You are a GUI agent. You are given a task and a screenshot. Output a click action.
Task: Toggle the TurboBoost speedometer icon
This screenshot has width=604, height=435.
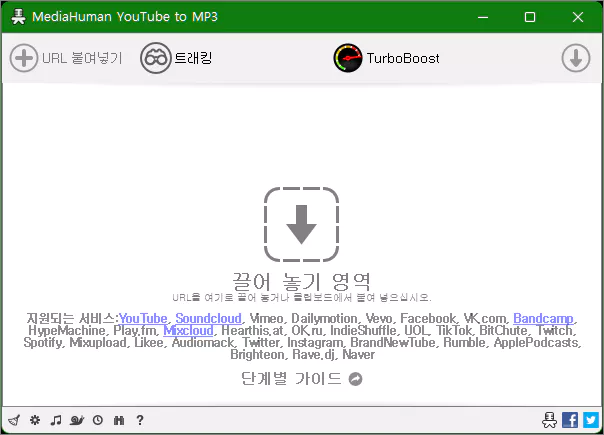click(x=347, y=58)
